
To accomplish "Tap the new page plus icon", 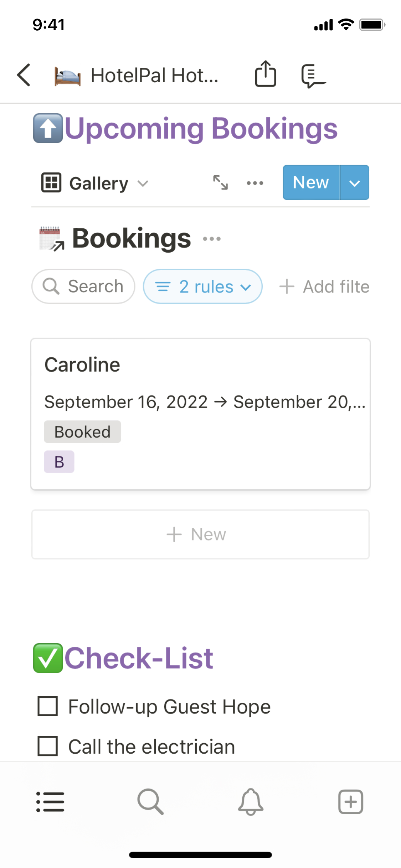I will click(351, 802).
